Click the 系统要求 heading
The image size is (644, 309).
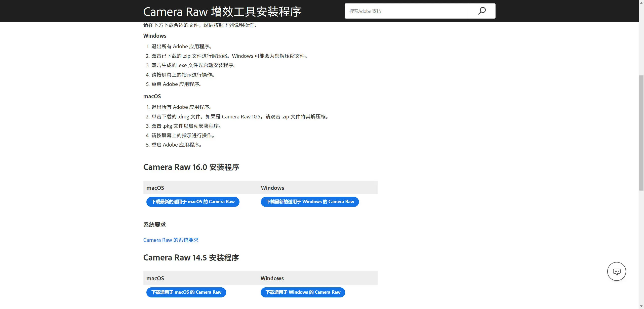pyautogui.click(x=154, y=225)
